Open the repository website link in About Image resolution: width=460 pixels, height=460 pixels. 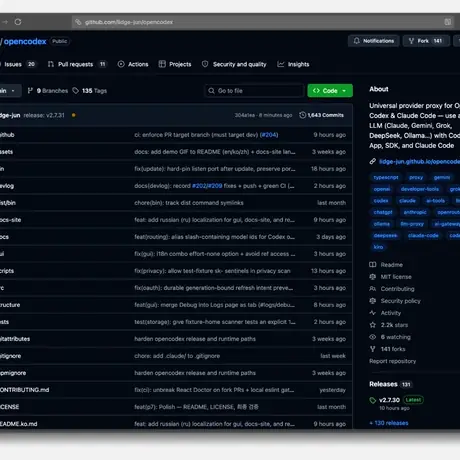pyautogui.click(x=419, y=162)
